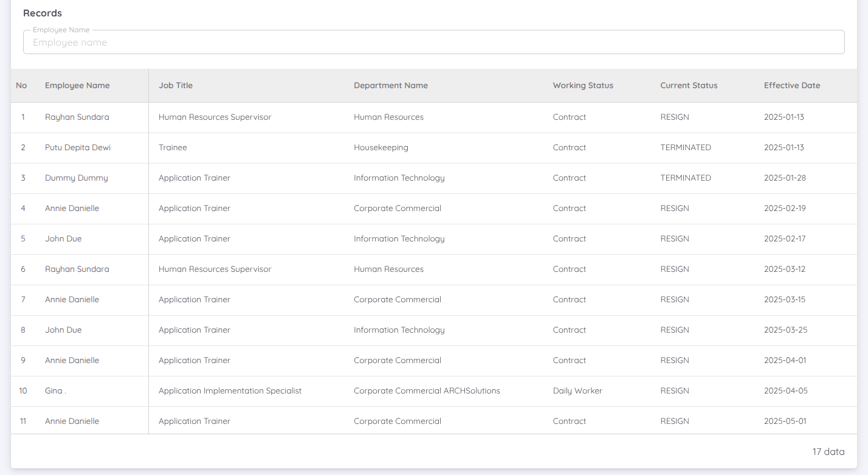Click effective date 2025-02-19
This screenshot has width=868, height=475.
point(785,209)
